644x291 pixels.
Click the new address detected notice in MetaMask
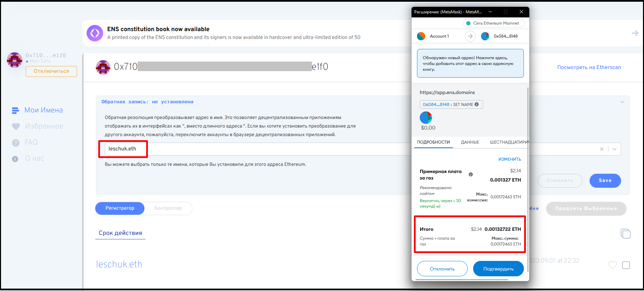click(470, 63)
